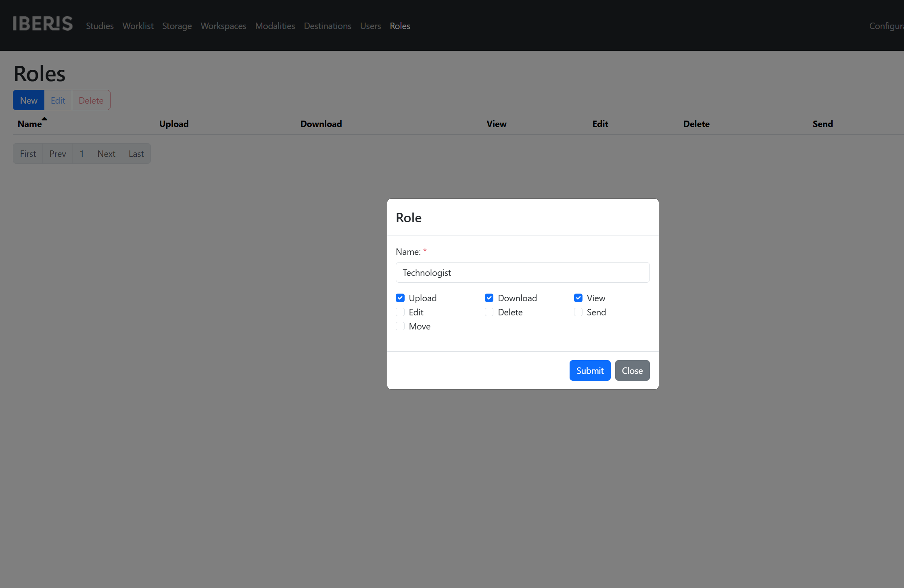The height and width of the screenshot is (588, 904).
Task: Click the Edit role button
Action: 58,100
